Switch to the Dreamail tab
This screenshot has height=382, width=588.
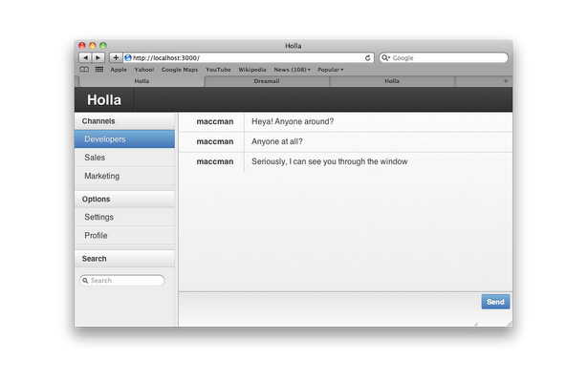pyautogui.click(x=267, y=81)
